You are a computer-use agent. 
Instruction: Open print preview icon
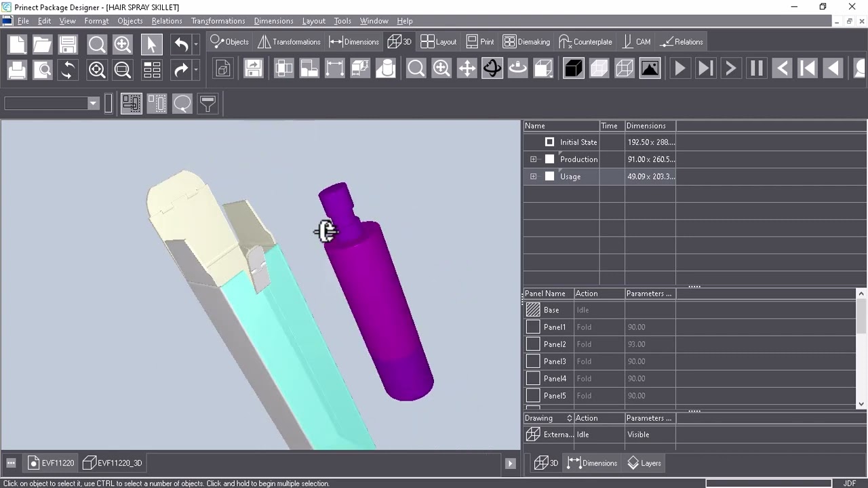(x=42, y=70)
